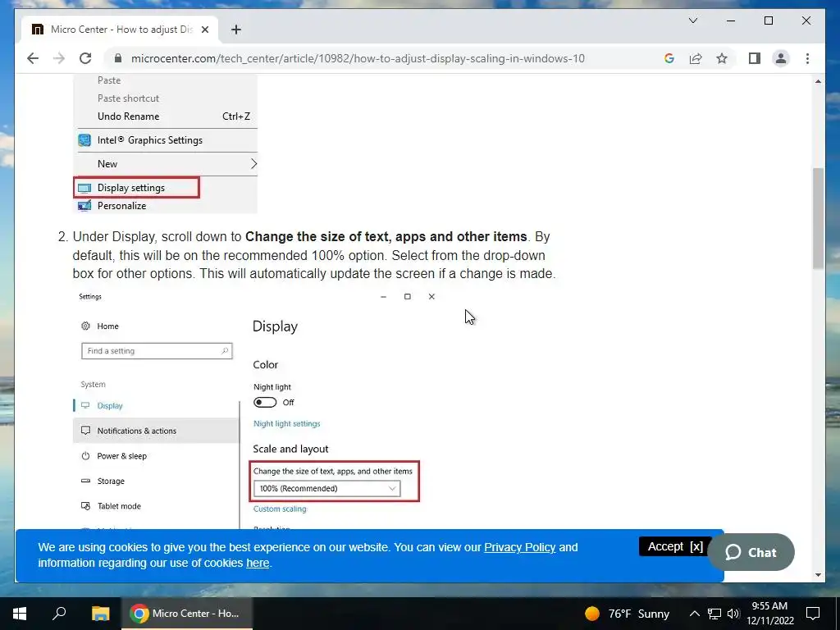Image resolution: width=840 pixels, height=630 pixels.
Task: Open the clock showing 9:55 AM
Action: coord(770,613)
